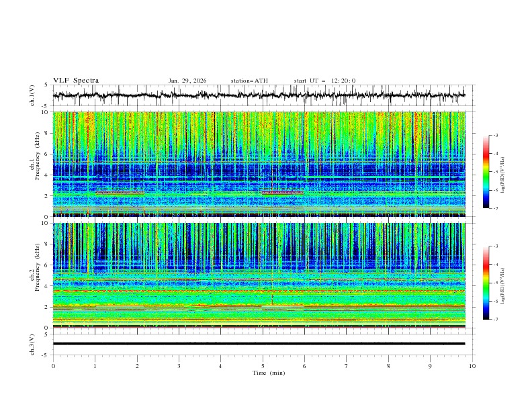Select the "Time (min)" axis title

pos(269,373)
